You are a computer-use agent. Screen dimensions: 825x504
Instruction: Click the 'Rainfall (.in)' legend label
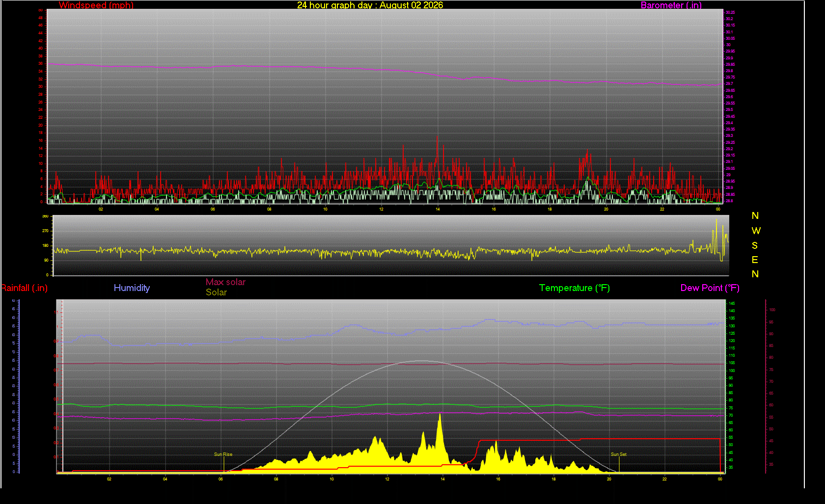24,288
